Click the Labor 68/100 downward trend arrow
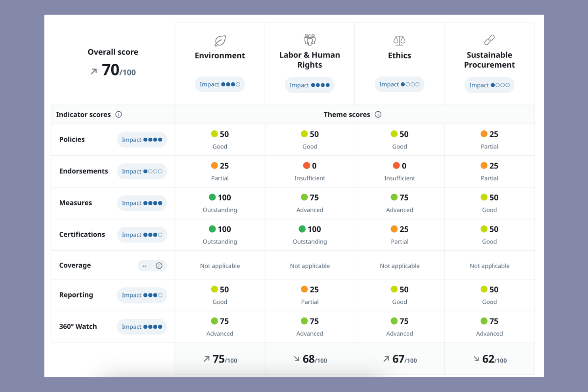 [296, 359]
